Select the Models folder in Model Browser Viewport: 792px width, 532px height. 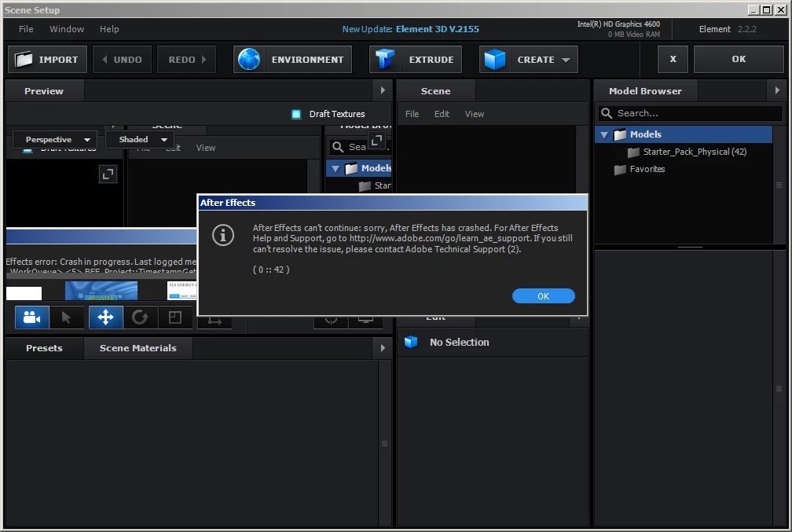tap(684, 134)
